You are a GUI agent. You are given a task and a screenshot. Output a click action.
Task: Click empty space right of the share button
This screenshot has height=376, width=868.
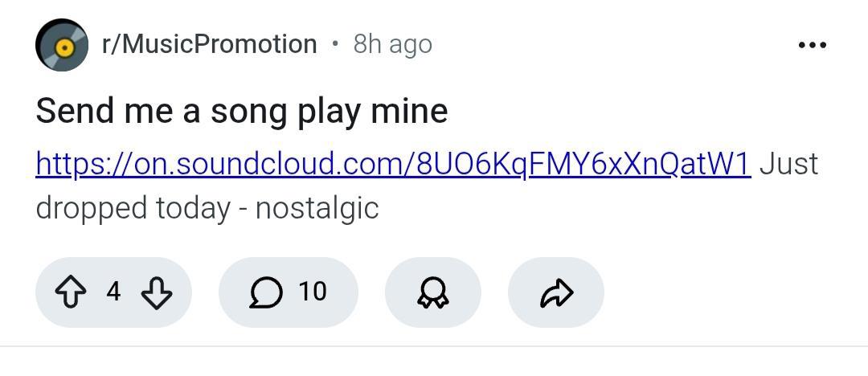pos(723,292)
